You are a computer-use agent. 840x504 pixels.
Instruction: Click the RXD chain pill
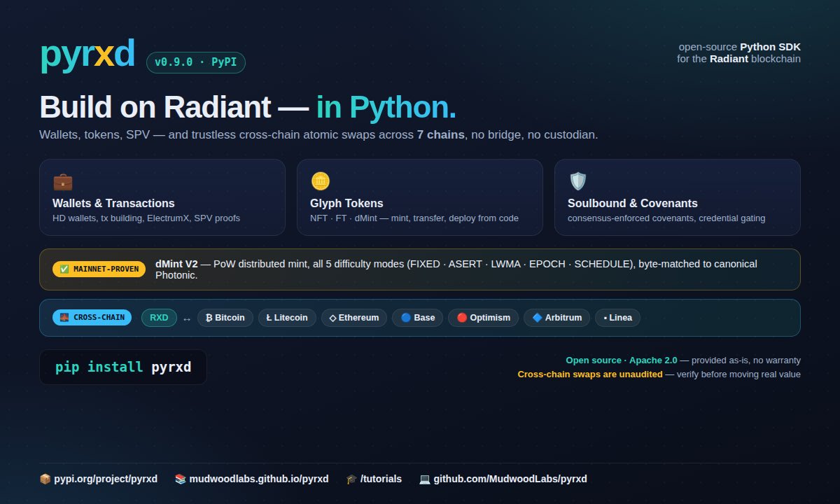click(x=159, y=318)
